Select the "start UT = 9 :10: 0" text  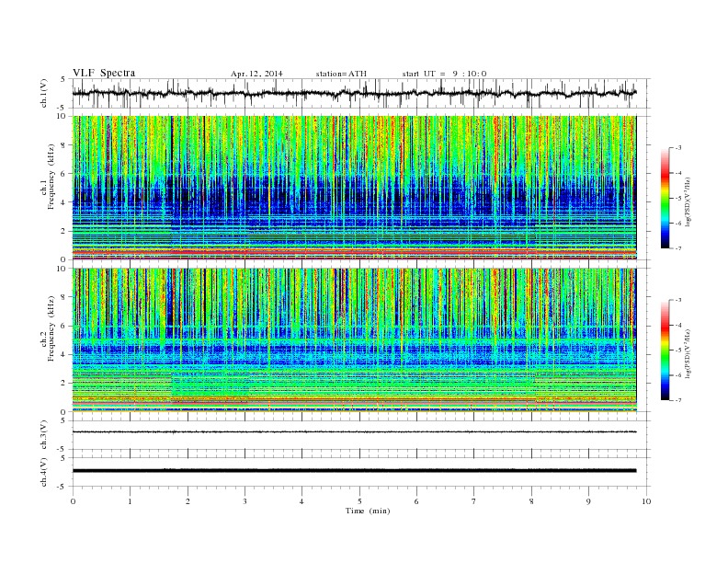tap(444, 74)
